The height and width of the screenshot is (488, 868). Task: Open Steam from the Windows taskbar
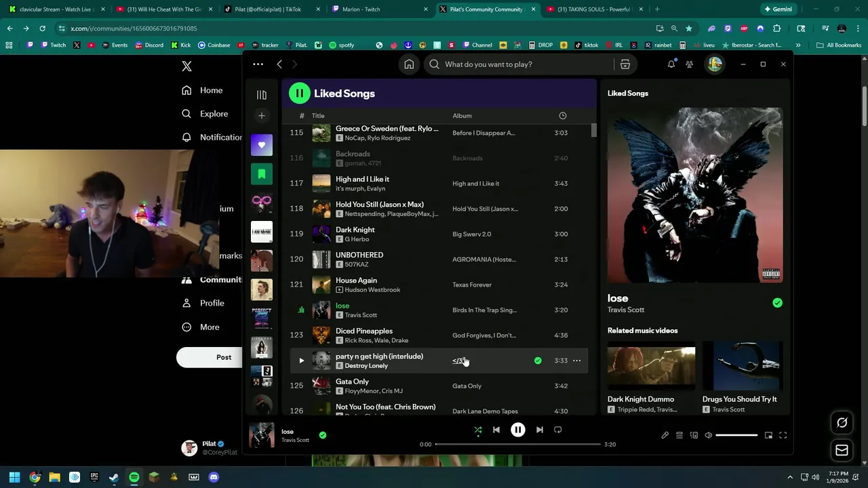(114, 477)
